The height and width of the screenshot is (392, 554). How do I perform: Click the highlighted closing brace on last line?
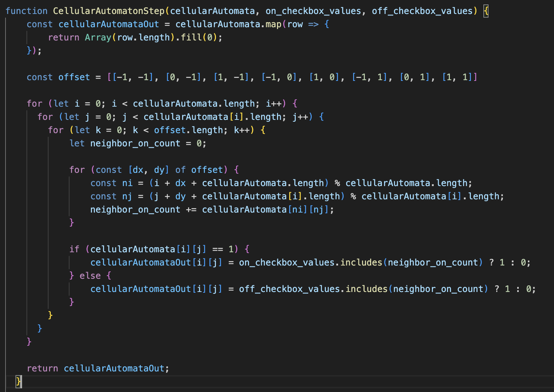click(18, 381)
